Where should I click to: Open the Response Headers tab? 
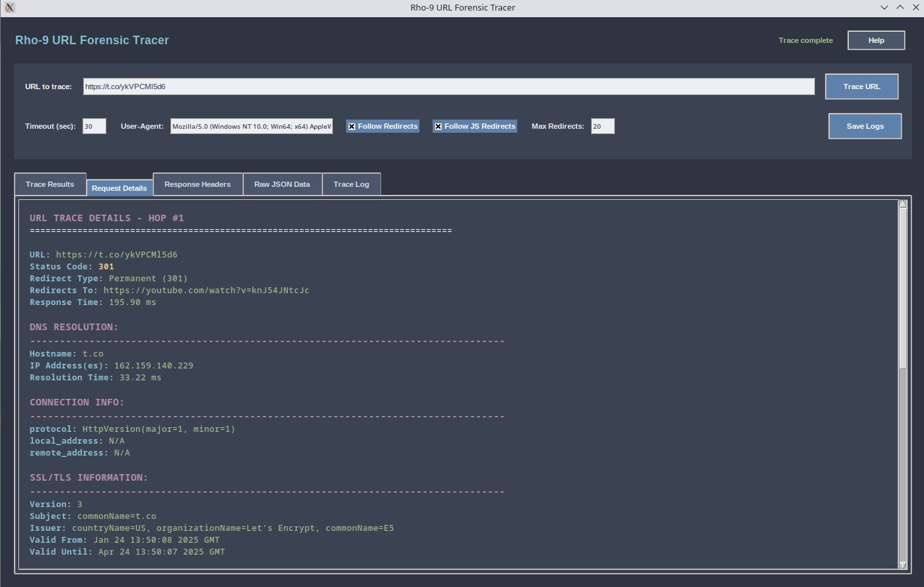(x=197, y=184)
